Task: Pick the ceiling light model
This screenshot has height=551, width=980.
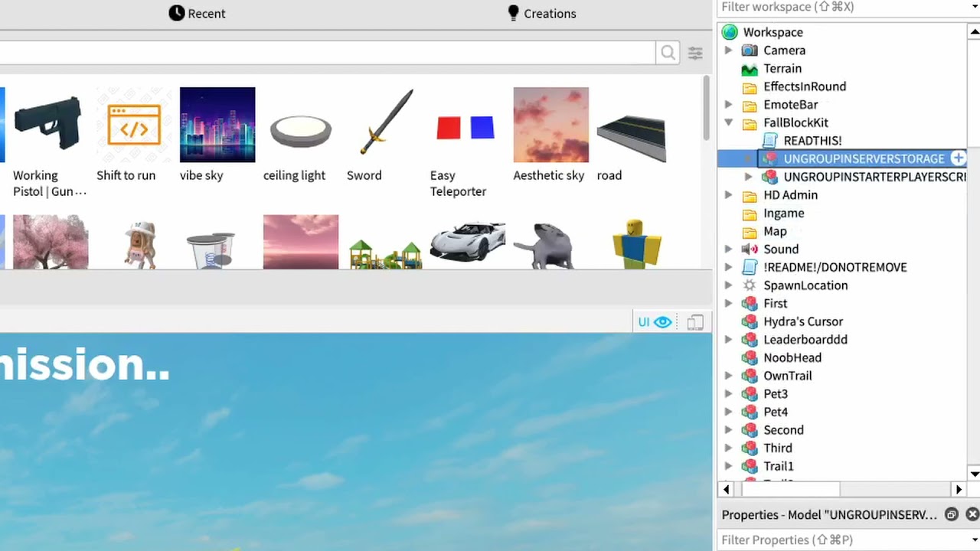Action: (301, 125)
